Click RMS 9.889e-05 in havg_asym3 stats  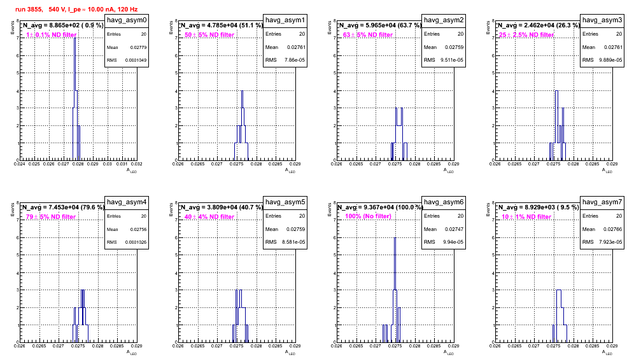602,60
